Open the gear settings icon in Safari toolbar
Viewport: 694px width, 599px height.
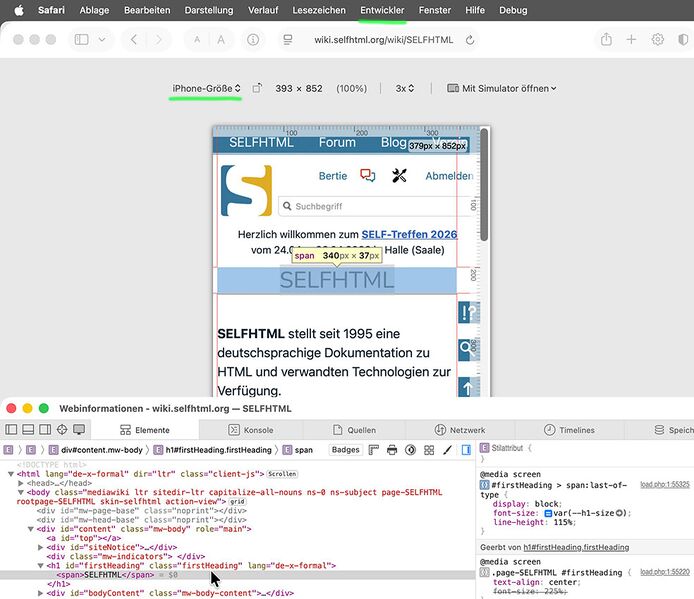(657, 39)
